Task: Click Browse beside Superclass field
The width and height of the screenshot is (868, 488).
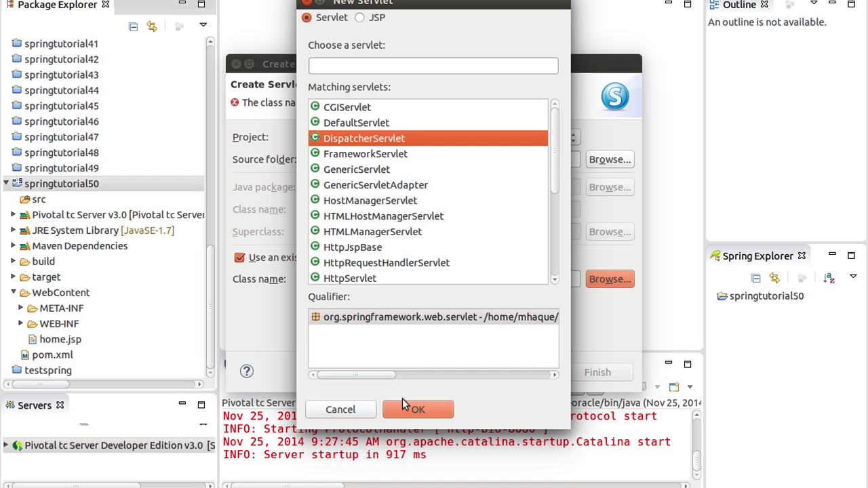Action: [610, 232]
